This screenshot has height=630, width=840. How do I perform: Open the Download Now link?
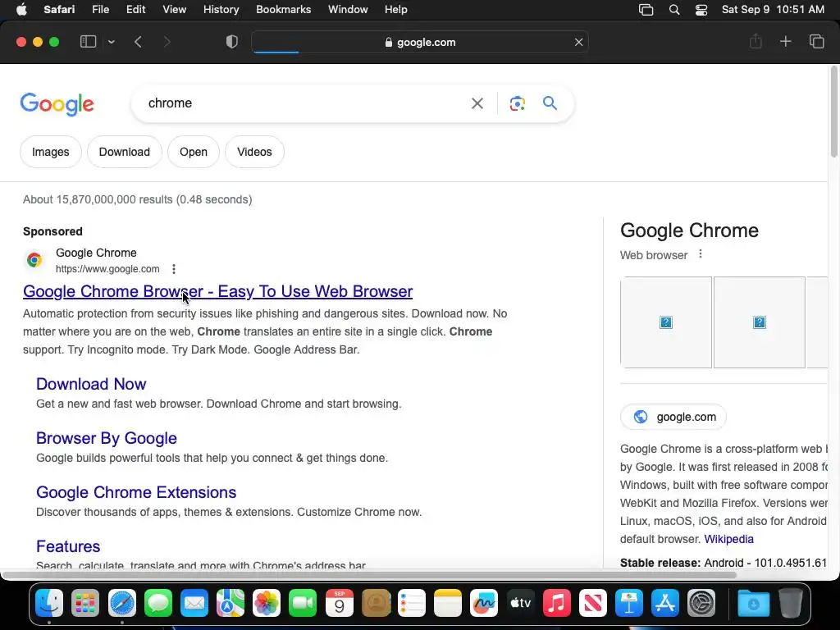pyautogui.click(x=91, y=384)
